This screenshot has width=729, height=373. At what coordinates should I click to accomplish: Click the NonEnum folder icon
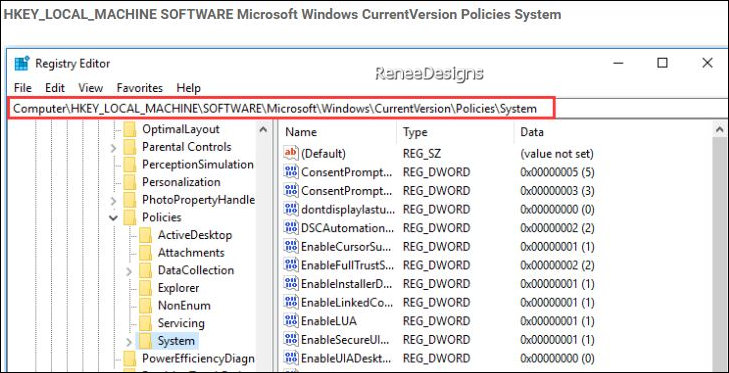[146, 306]
